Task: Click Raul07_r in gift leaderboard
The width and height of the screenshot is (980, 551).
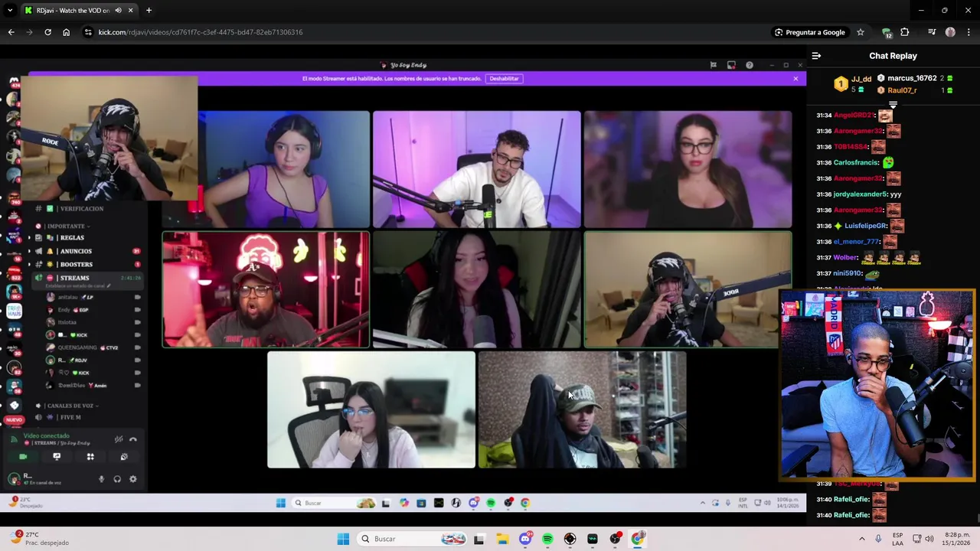Action: point(902,90)
